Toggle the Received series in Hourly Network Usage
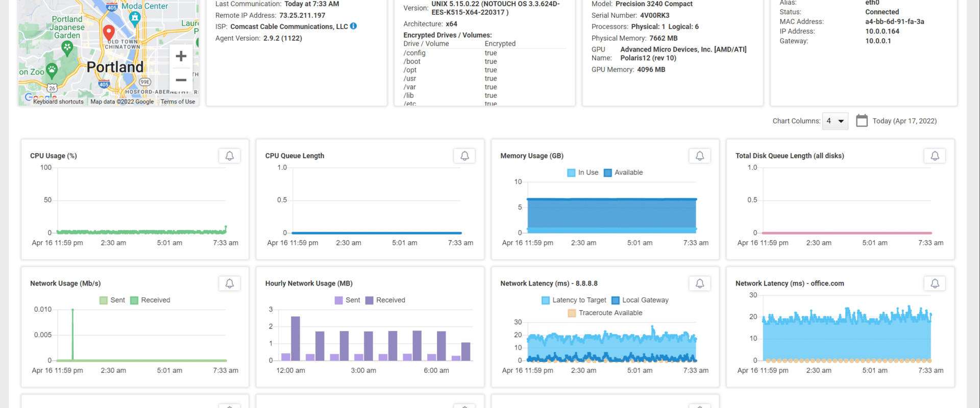 pos(385,300)
